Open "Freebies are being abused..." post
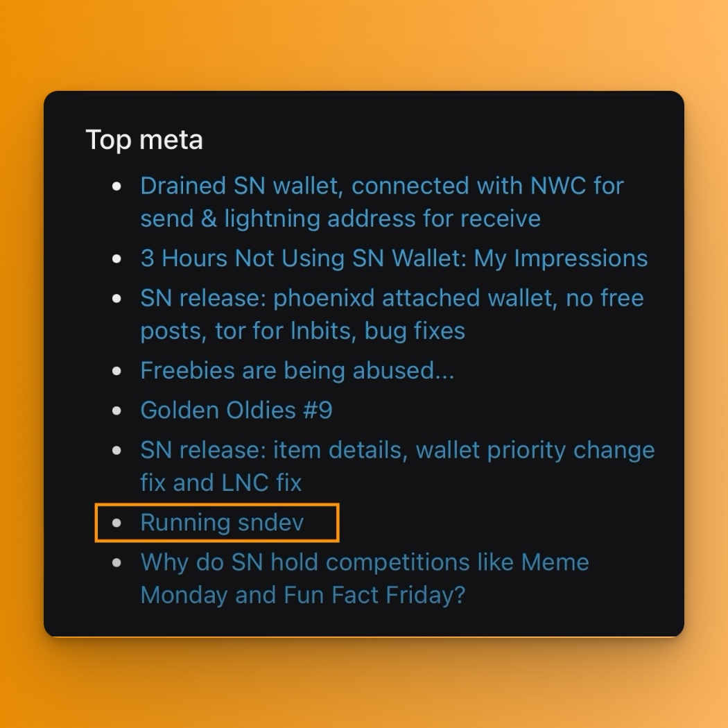The image size is (728, 728). pos(297,370)
